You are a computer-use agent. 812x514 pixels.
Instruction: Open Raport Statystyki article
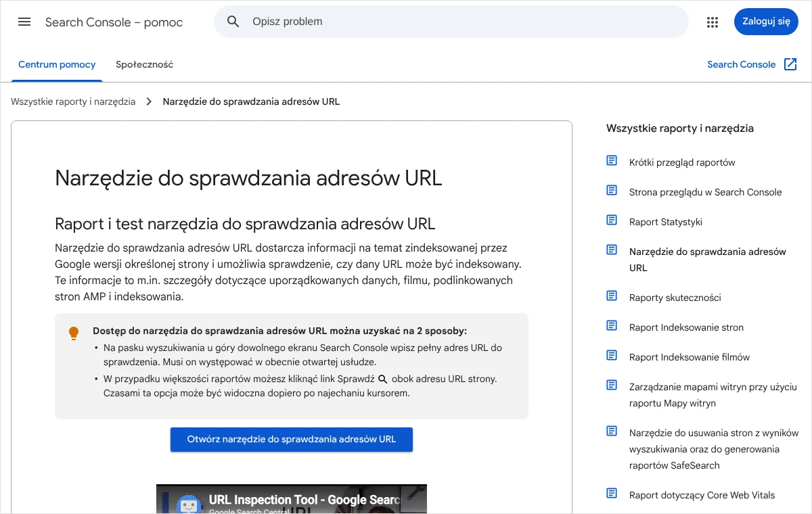(666, 222)
